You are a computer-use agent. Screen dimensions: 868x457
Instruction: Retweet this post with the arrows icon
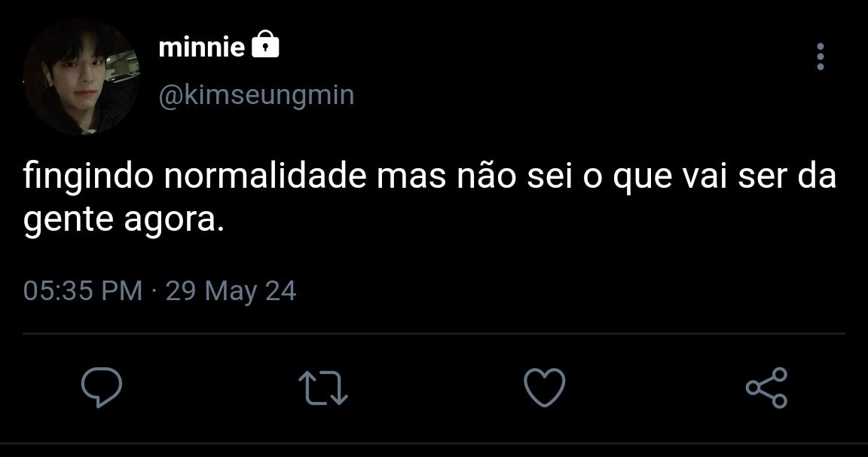coord(323,387)
